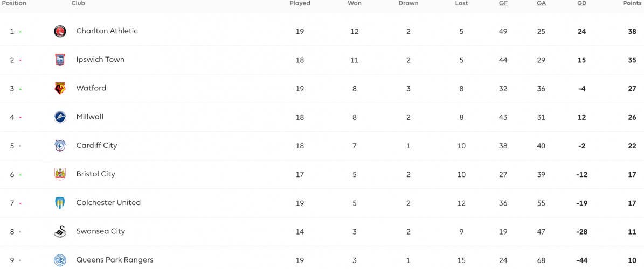
Task: Select the Watford club badge
Action: click(x=60, y=89)
